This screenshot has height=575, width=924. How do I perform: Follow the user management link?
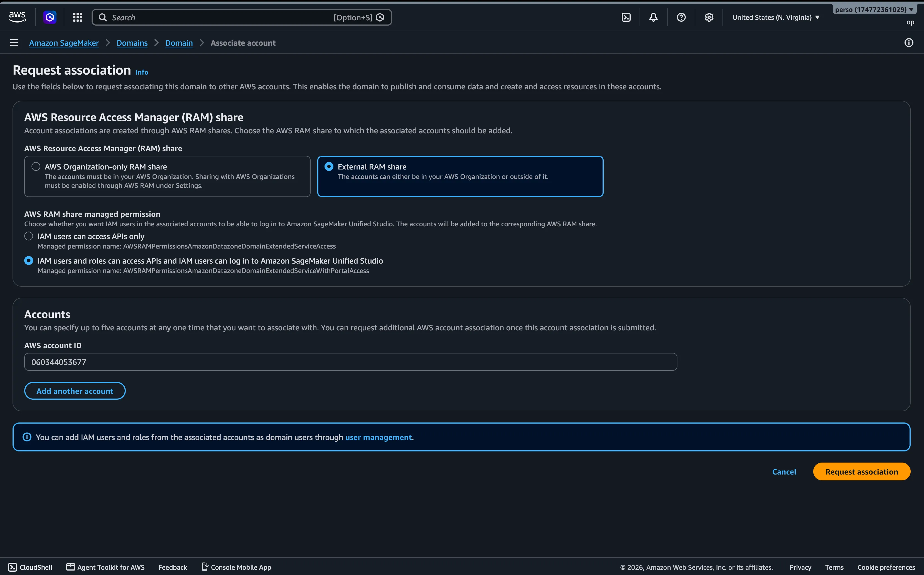coord(378,437)
